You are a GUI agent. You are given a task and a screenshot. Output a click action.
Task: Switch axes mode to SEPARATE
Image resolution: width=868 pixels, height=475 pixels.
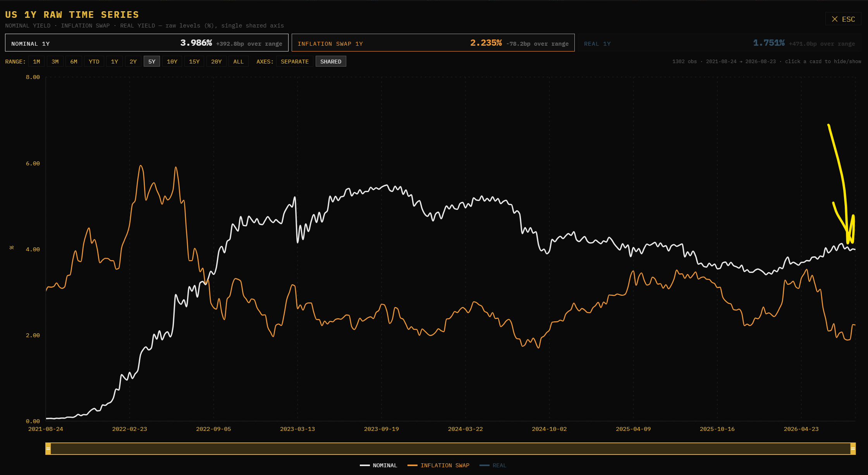pos(295,62)
